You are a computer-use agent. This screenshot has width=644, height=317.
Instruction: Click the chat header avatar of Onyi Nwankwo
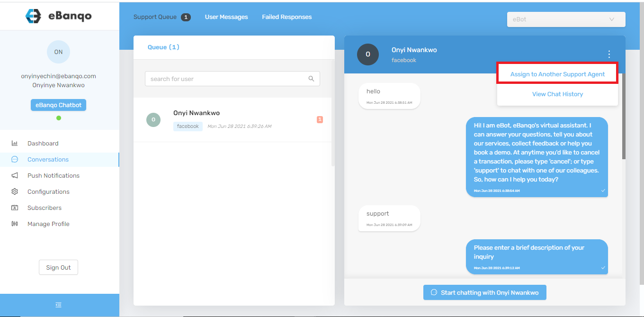(368, 54)
